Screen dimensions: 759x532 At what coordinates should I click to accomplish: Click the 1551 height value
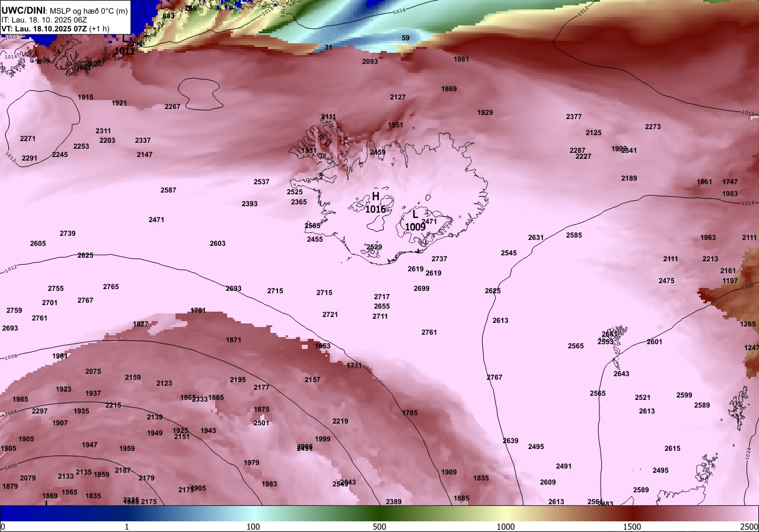click(396, 125)
